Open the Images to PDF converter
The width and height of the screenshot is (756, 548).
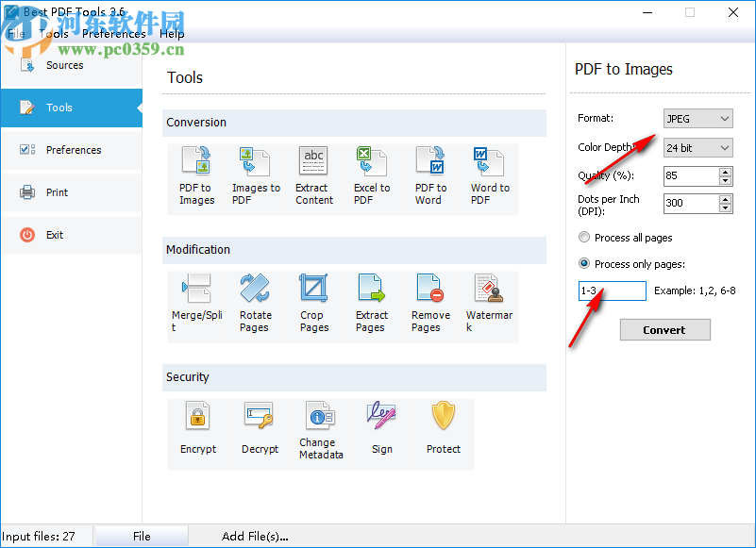coord(255,175)
